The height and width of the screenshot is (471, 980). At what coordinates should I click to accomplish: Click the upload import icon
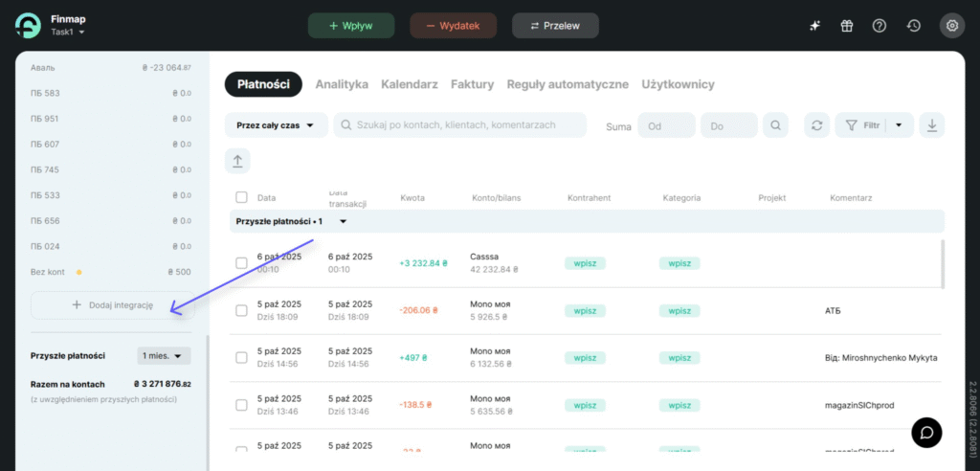point(237,161)
